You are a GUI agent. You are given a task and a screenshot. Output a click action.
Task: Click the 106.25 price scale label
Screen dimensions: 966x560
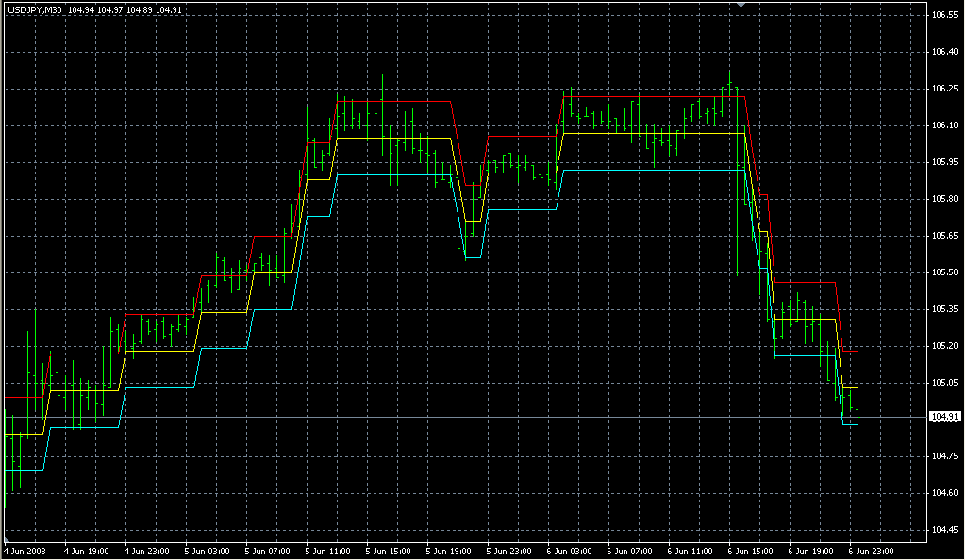point(943,89)
